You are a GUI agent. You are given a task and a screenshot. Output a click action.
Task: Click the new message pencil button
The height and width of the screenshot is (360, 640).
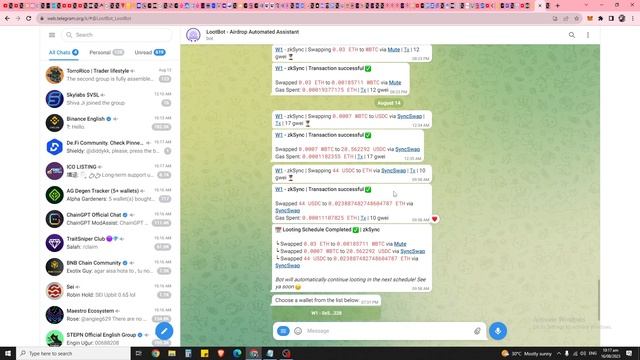click(164, 331)
